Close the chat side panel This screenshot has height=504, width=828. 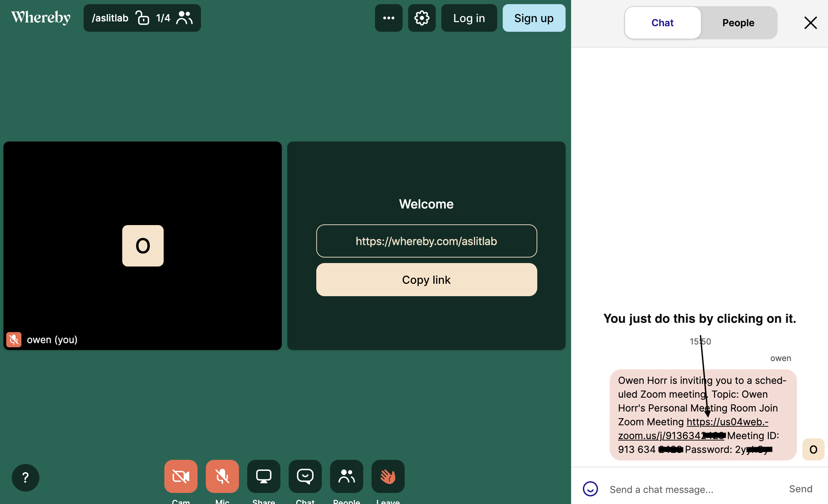pyautogui.click(x=810, y=23)
